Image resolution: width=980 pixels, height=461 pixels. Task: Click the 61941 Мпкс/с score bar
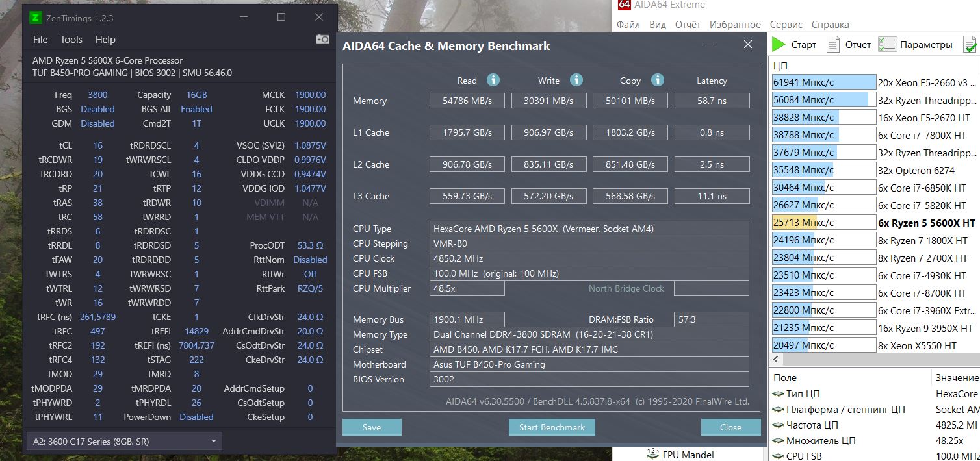click(824, 82)
